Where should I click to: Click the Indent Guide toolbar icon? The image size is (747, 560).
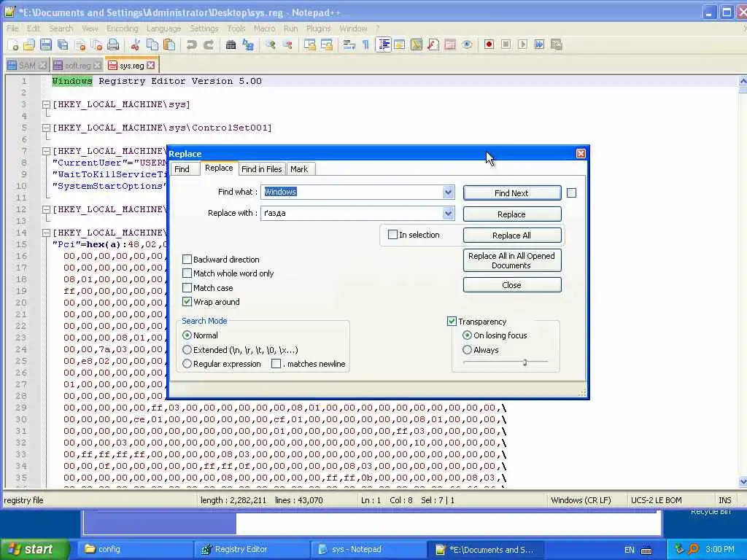pyautogui.click(x=383, y=44)
